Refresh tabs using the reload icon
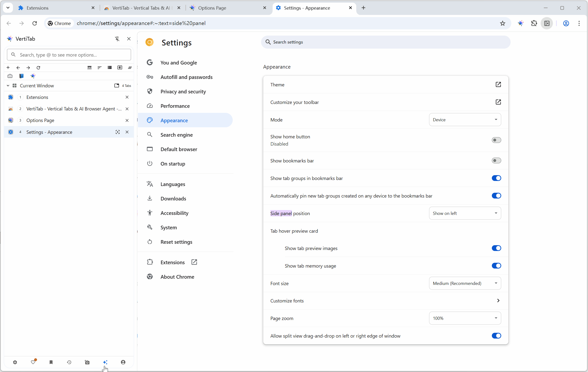Screen dimensions: 588x372 [38, 67]
